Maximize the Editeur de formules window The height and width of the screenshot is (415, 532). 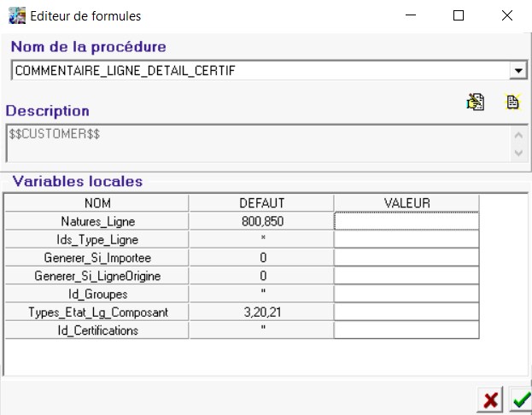[x=459, y=15]
